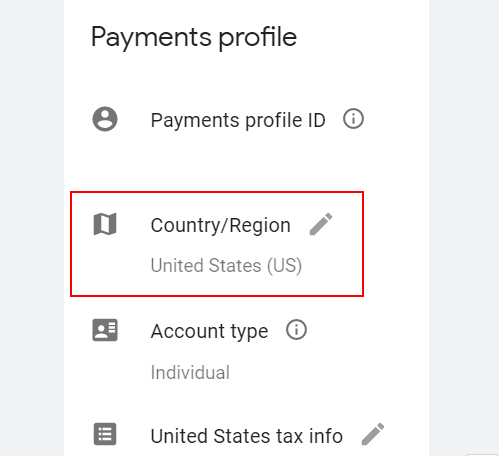Screen dimensions: 499x456
Task: Click the United States tax info label
Action: tap(247, 436)
